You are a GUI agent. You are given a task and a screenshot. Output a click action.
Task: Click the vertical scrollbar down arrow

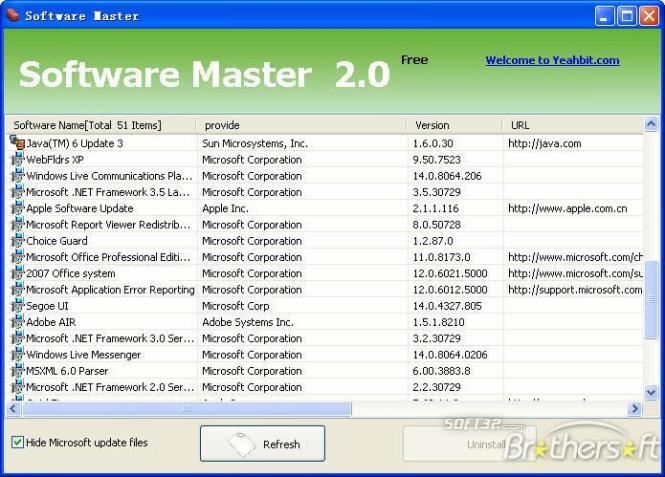[651, 393]
